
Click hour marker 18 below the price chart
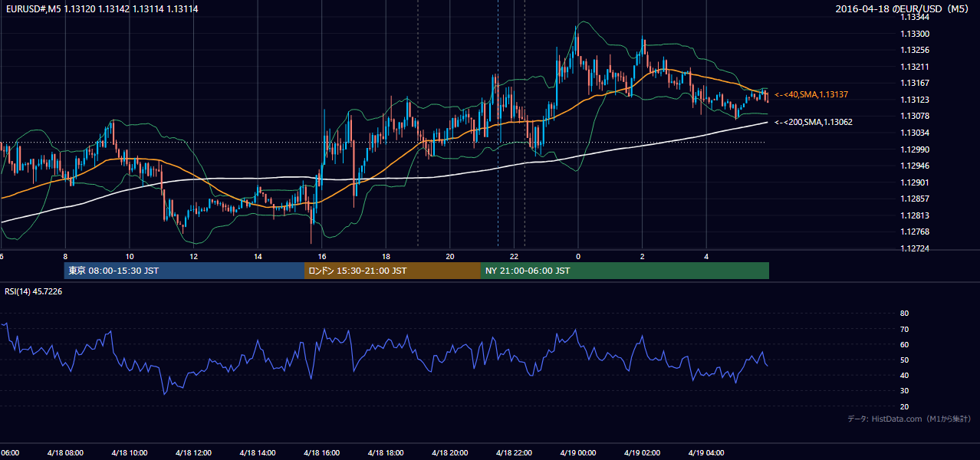pyautogui.click(x=386, y=256)
